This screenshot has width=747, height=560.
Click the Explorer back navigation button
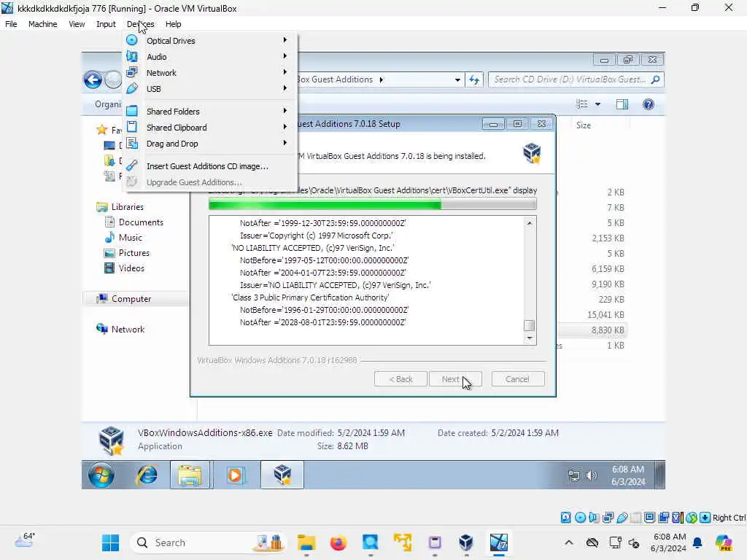click(93, 79)
